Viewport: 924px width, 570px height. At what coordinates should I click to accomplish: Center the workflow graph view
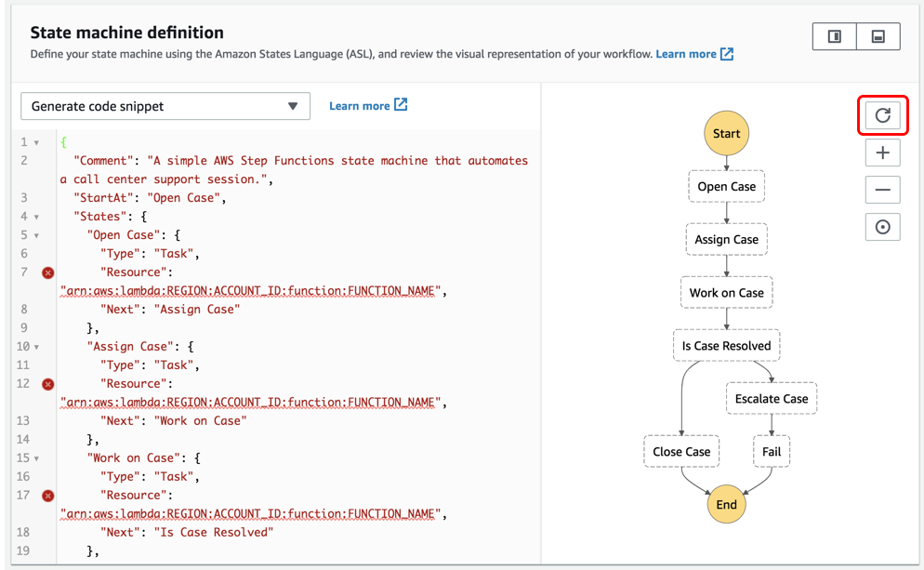click(x=882, y=227)
